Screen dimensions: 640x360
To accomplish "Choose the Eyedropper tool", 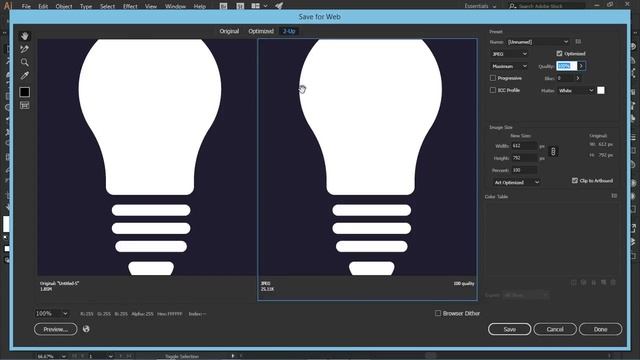I will [x=24, y=76].
